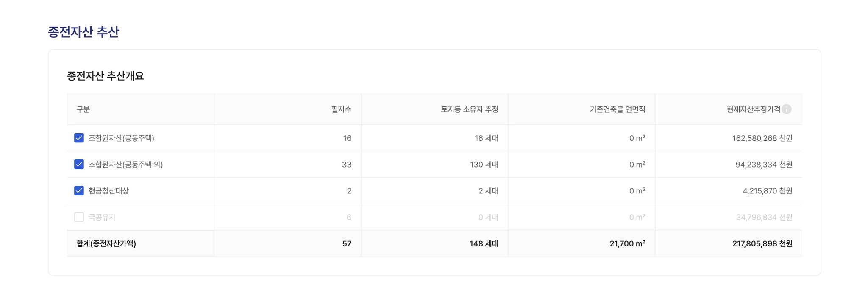Click the total 217,805,898 천원 amount

tap(762, 243)
